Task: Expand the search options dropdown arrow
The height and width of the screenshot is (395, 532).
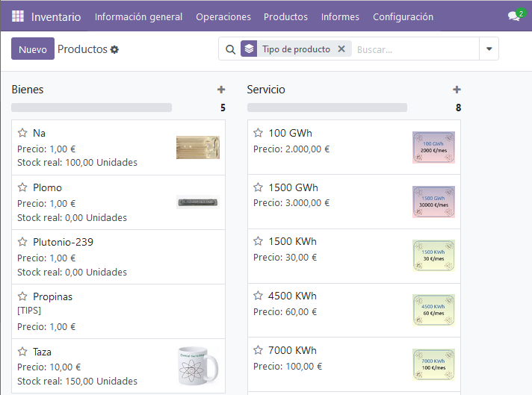Action: pos(489,49)
